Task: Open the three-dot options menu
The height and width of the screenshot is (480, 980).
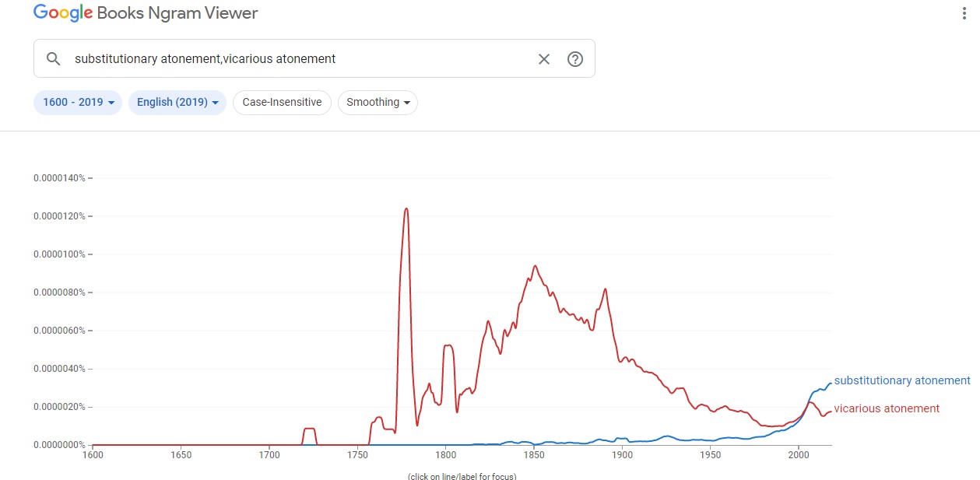Action: (964, 13)
